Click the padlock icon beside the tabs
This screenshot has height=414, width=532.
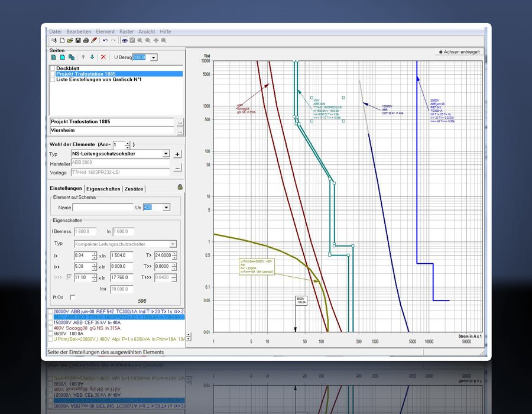180,187
